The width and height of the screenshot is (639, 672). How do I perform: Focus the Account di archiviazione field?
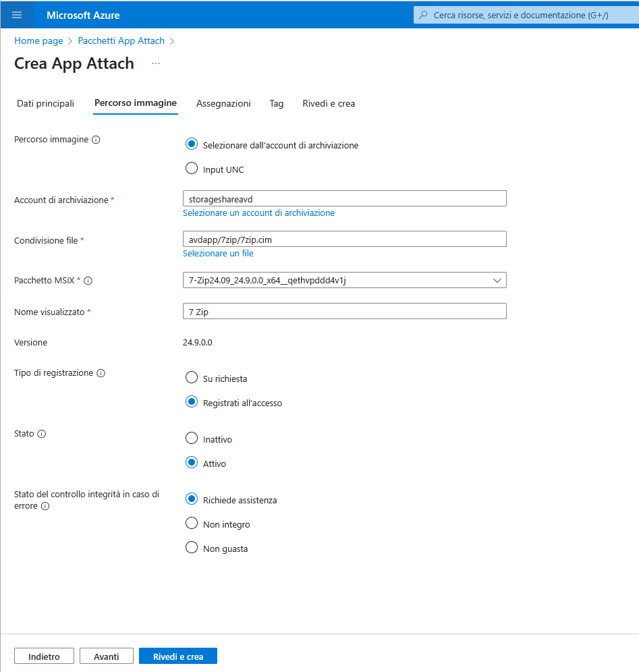(x=345, y=199)
